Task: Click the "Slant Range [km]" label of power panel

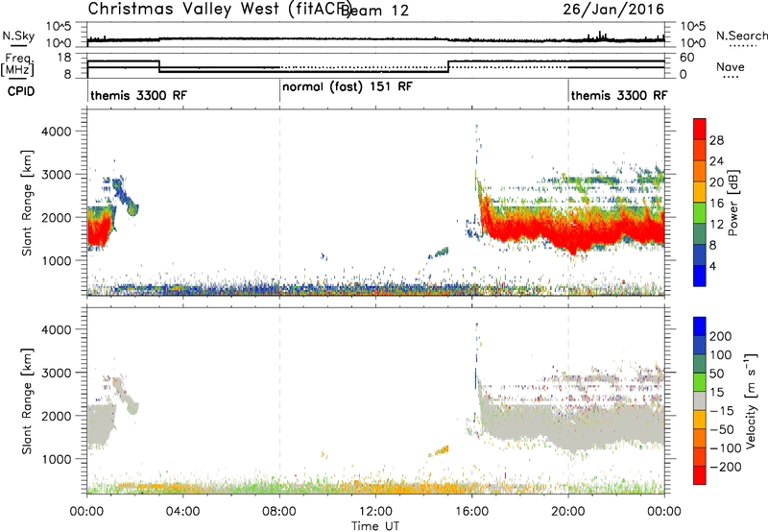Action: point(27,203)
